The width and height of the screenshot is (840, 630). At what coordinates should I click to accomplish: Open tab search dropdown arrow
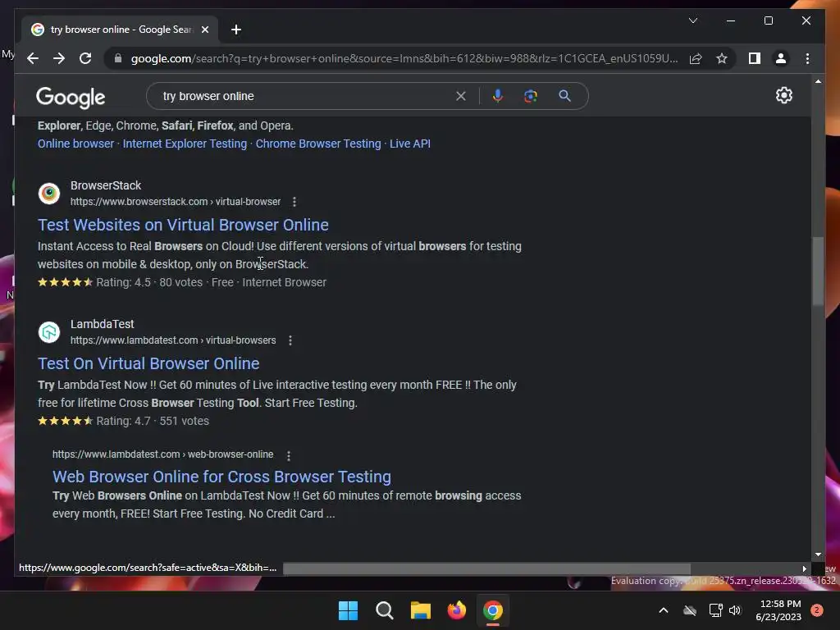point(692,21)
